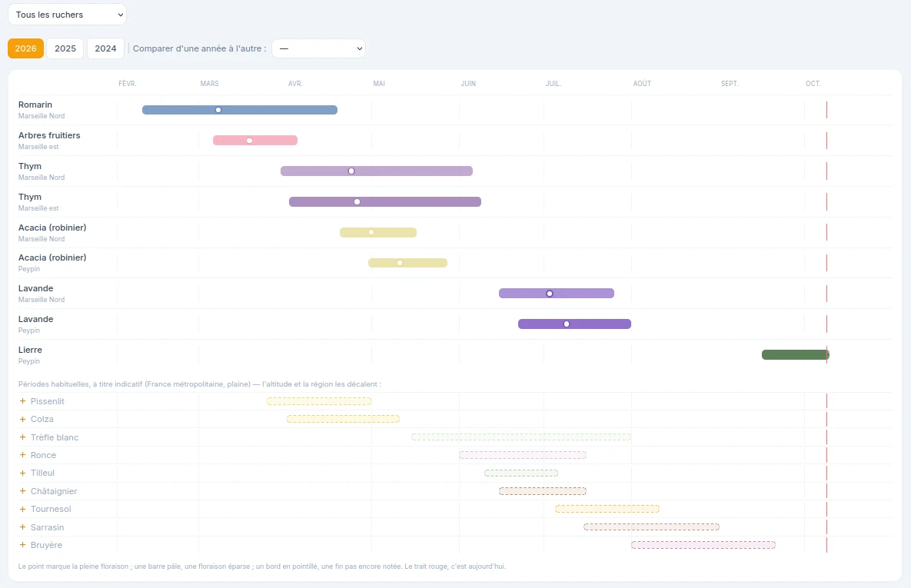Select the Lavande Marseille Nord bloom bar
The image size is (911, 588).
pyautogui.click(x=557, y=294)
